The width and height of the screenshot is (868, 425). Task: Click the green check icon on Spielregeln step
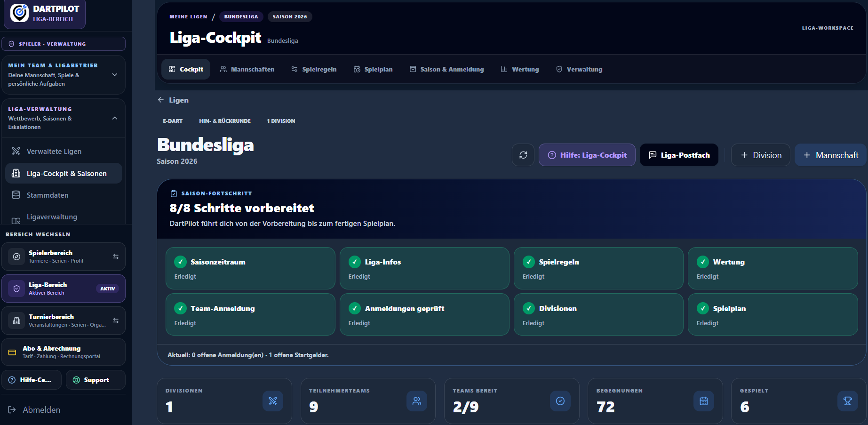(529, 262)
